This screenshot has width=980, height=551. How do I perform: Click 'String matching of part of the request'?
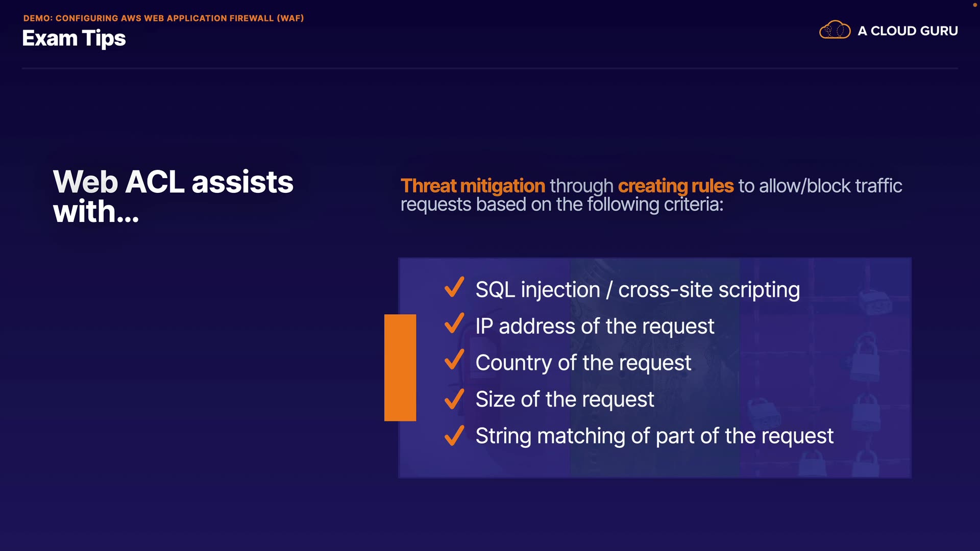(654, 436)
